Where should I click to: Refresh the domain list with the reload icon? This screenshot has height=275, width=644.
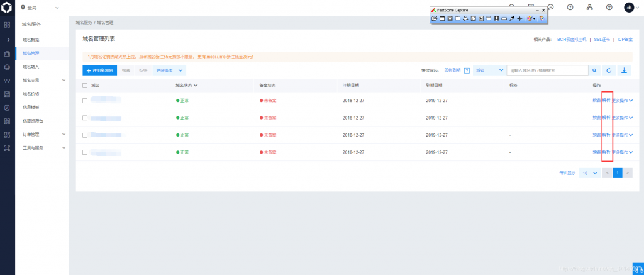click(609, 70)
